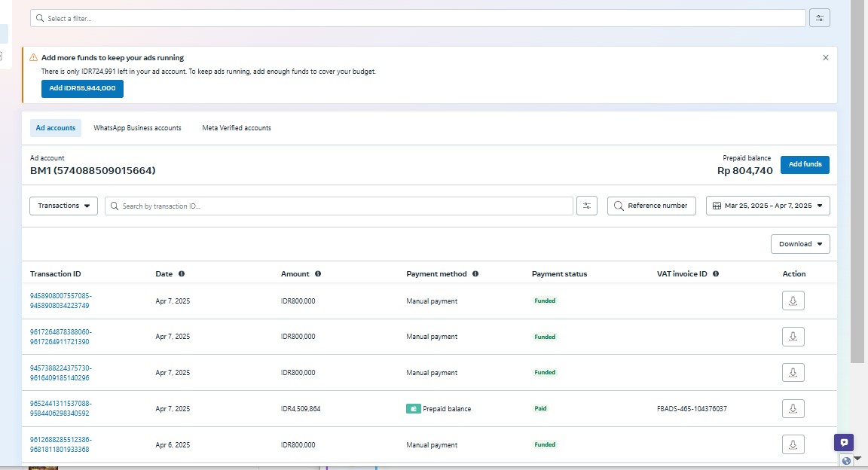Download receipt for the Apr 6 transaction
The height and width of the screenshot is (470, 868).
click(x=793, y=444)
